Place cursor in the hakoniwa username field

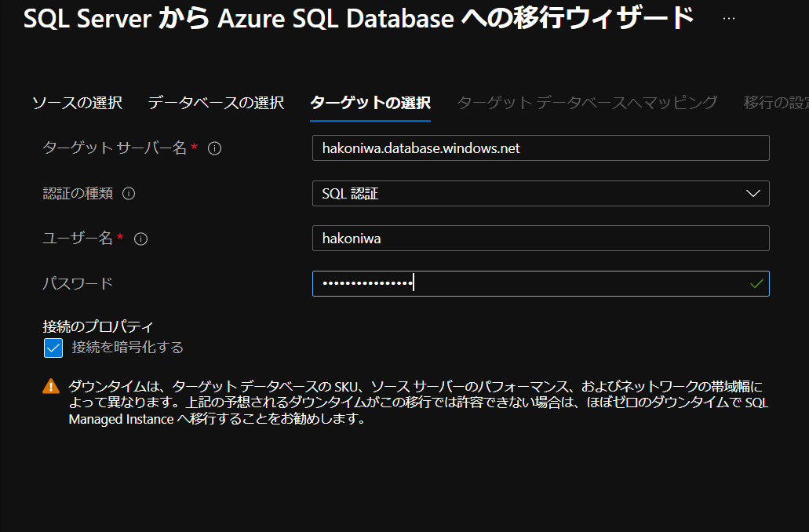541,239
